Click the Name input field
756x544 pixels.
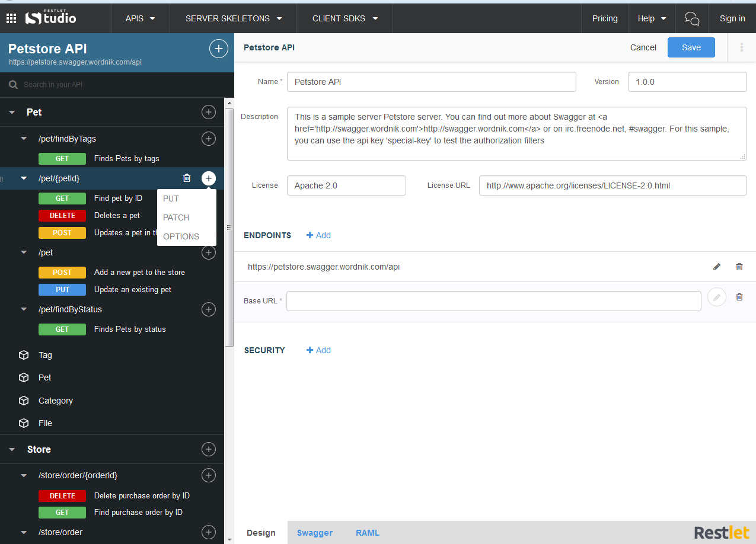tap(432, 82)
